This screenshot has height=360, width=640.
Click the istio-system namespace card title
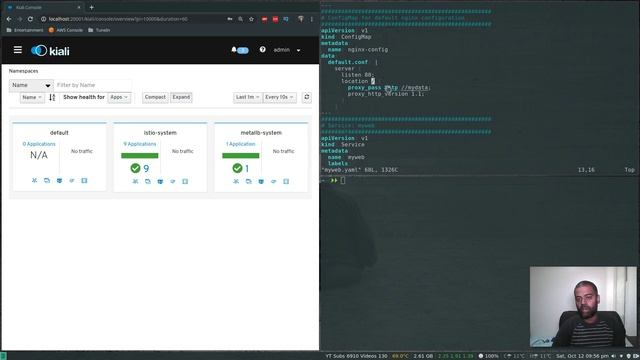(x=160, y=133)
